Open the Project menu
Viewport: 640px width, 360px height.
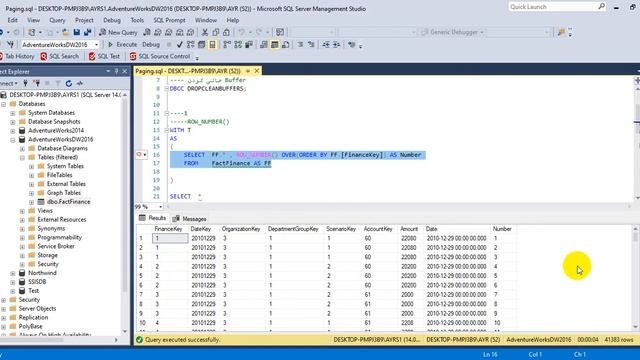click(x=84, y=20)
